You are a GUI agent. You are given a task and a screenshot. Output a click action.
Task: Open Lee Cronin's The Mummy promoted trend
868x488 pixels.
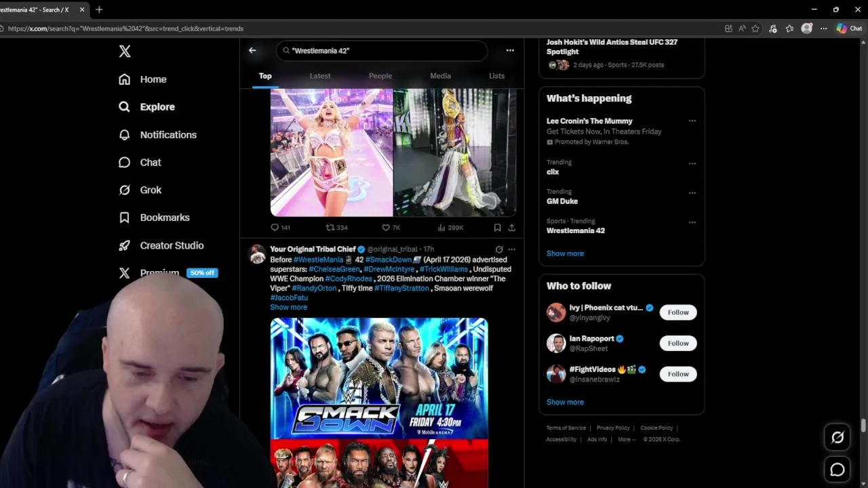click(x=589, y=121)
